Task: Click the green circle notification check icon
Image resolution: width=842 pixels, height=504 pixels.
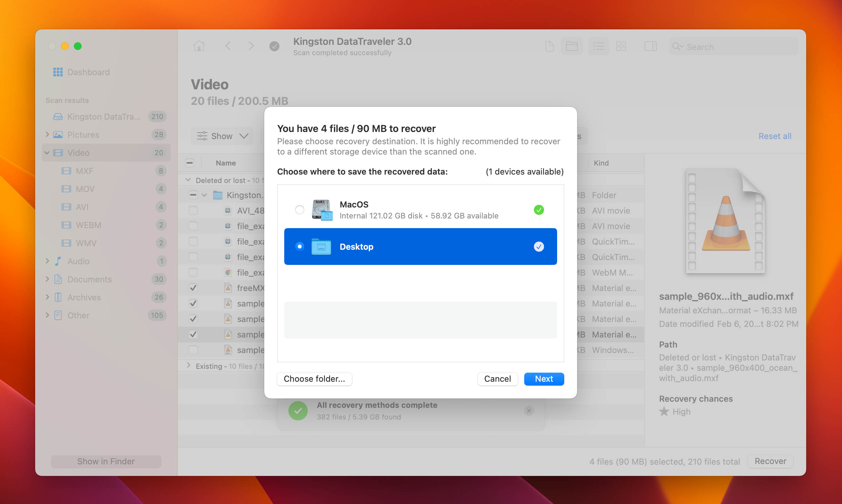Action: click(x=298, y=411)
